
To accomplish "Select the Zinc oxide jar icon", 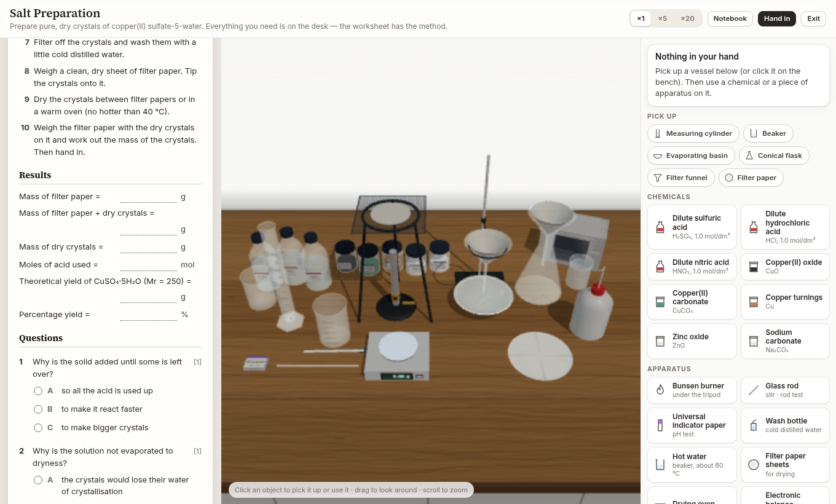I will click(660, 341).
